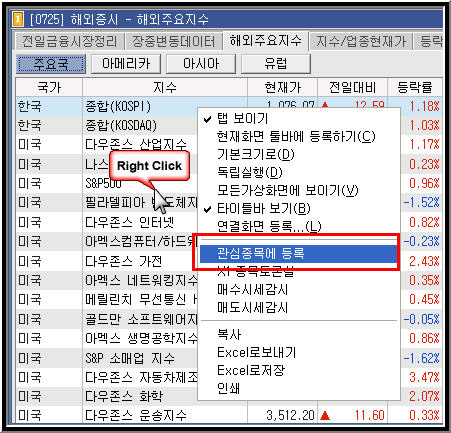The height and width of the screenshot is (433, 451).
Task: Open the 지수/업종현재가 tab
Action: tap(361, 42)
